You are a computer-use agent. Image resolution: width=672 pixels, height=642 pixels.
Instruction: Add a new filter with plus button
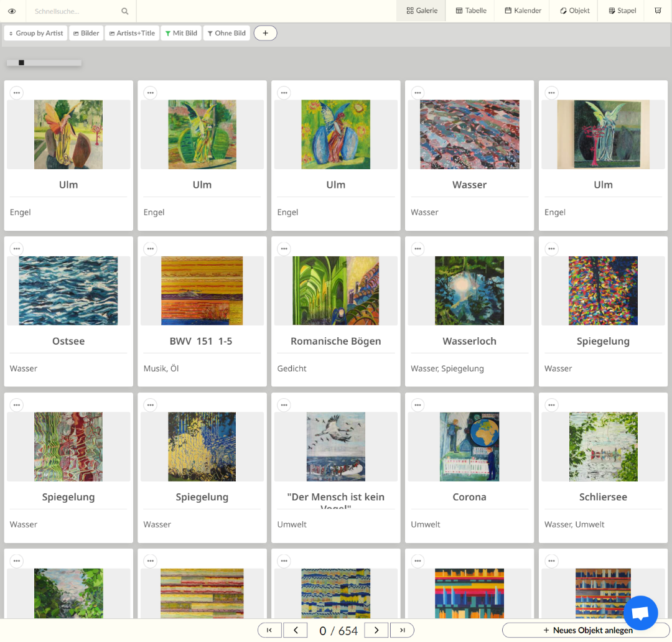coord(265,33)
